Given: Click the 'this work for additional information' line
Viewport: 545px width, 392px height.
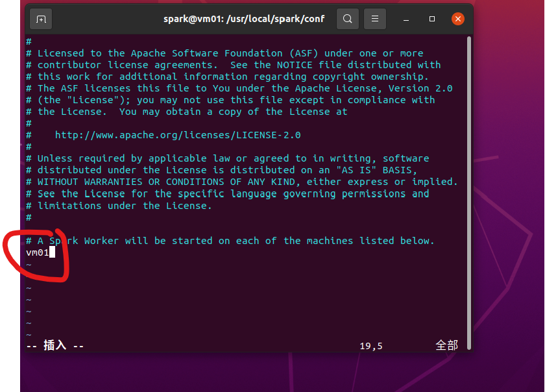Looking at the screenshot, I should pos(227,77).
